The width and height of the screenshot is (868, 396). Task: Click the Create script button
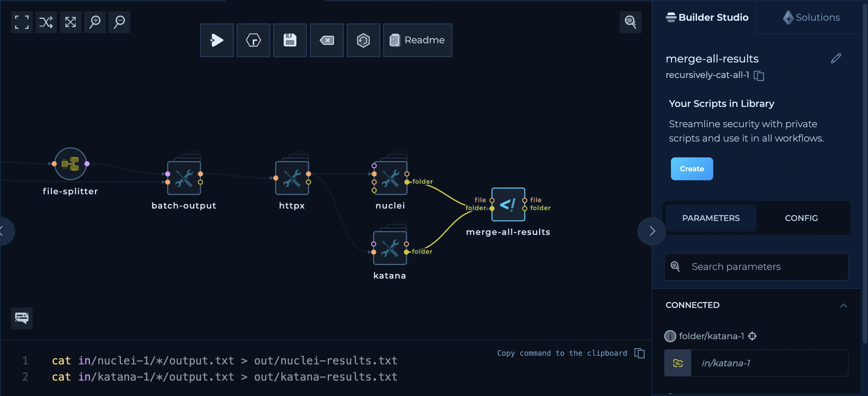click(692, 169)
